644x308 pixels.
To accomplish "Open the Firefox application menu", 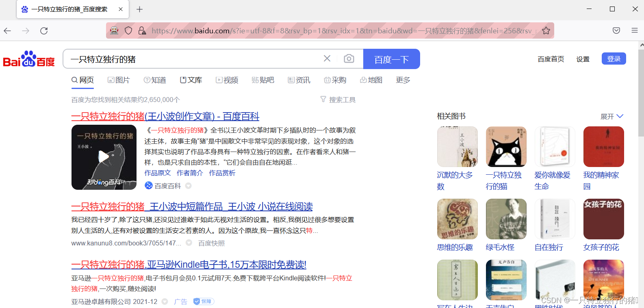I will click(635, 30).
